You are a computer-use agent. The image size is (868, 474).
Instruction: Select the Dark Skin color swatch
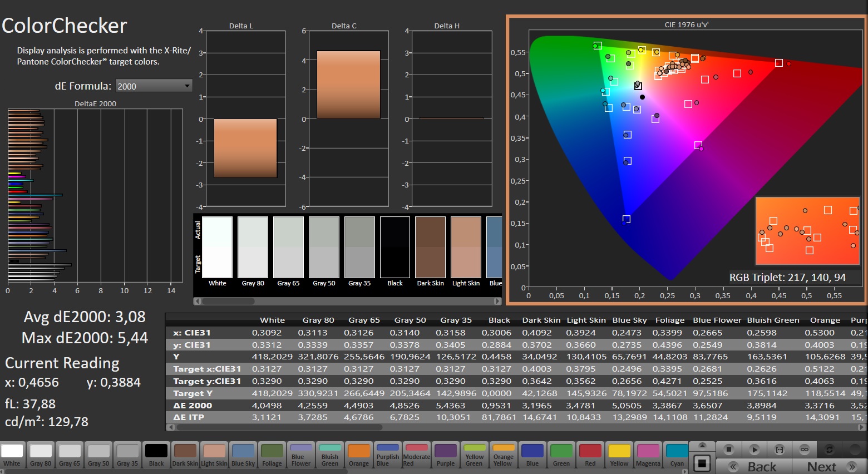185,455
